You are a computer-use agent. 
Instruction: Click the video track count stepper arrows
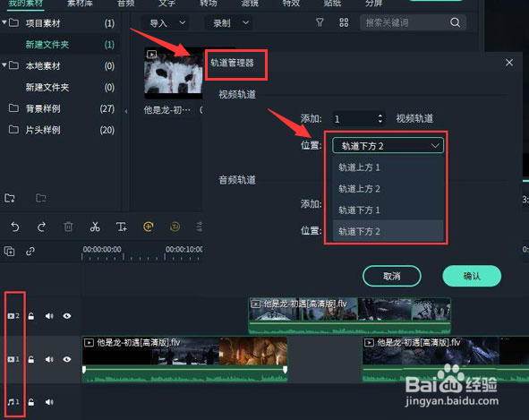coord(380,118)
